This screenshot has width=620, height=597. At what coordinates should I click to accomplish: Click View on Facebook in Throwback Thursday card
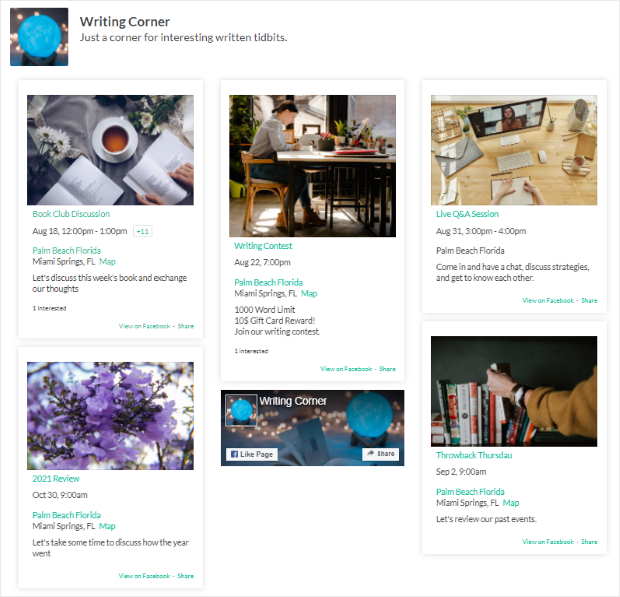click(x=548, y=542)
